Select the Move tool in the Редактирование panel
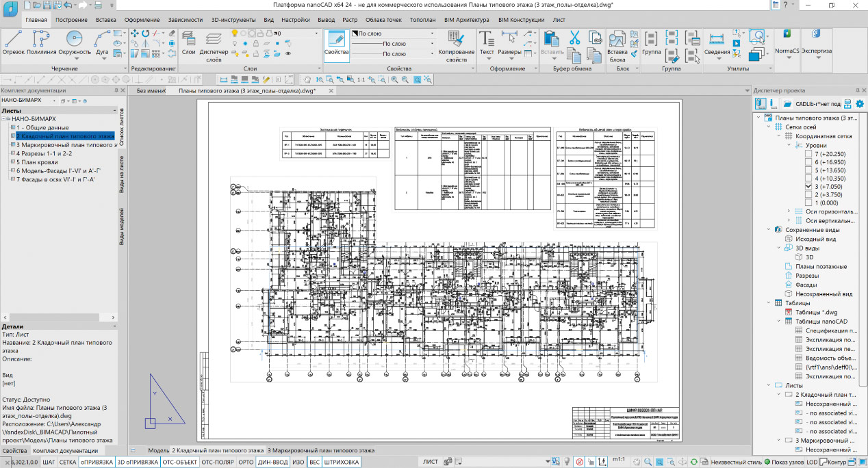The image size is (868, 468). tap(135, 33)
